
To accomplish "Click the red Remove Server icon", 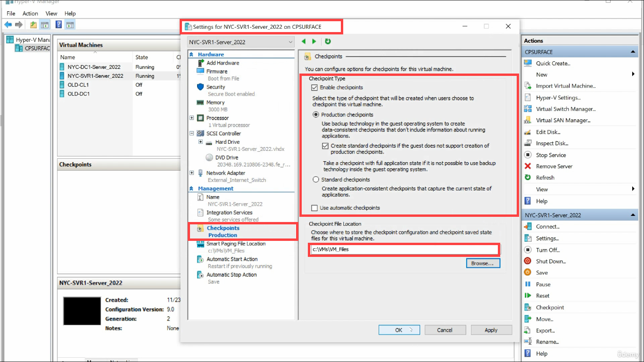I will (528, 166).
